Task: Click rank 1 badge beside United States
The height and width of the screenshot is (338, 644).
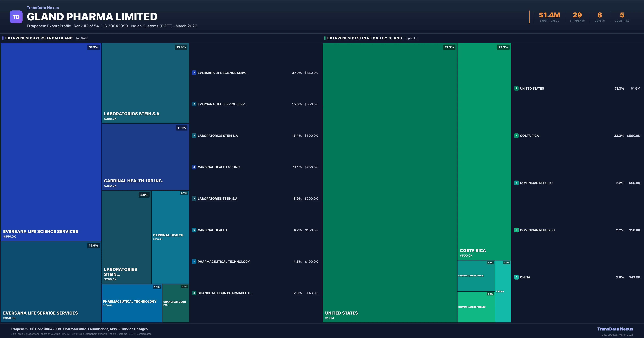Action: coord(516,89)
